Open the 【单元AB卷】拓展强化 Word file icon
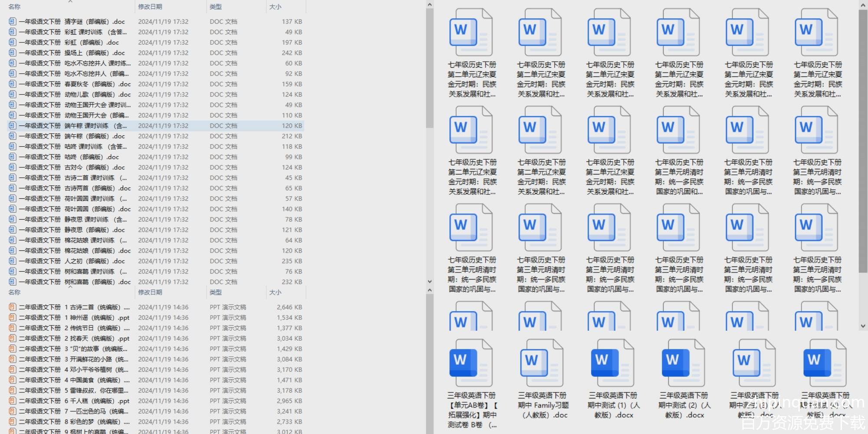The height and width of the screenshot is (434, 868). (471, 363)
